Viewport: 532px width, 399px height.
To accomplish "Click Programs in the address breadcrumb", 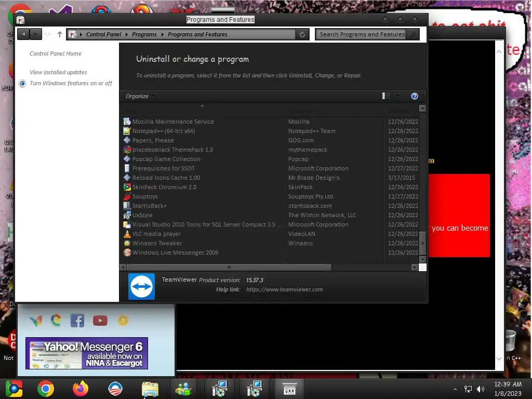I will point(144,34).
